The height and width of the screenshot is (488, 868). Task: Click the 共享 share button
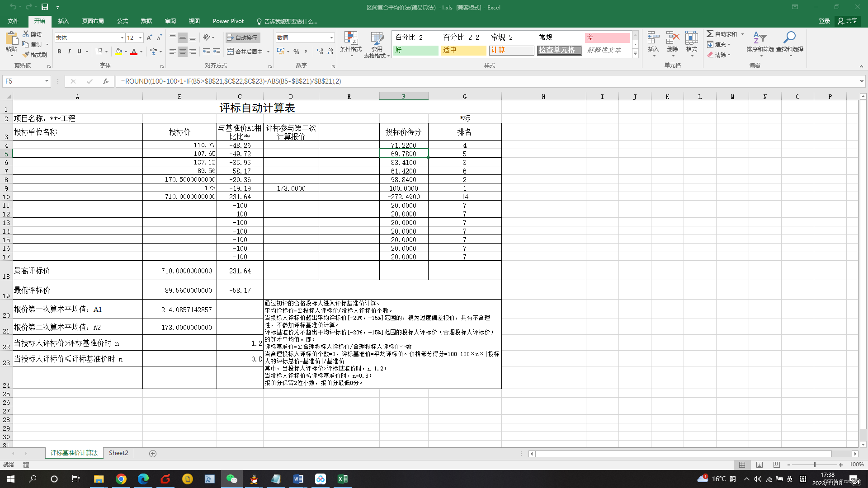click(x=848, y=21)
